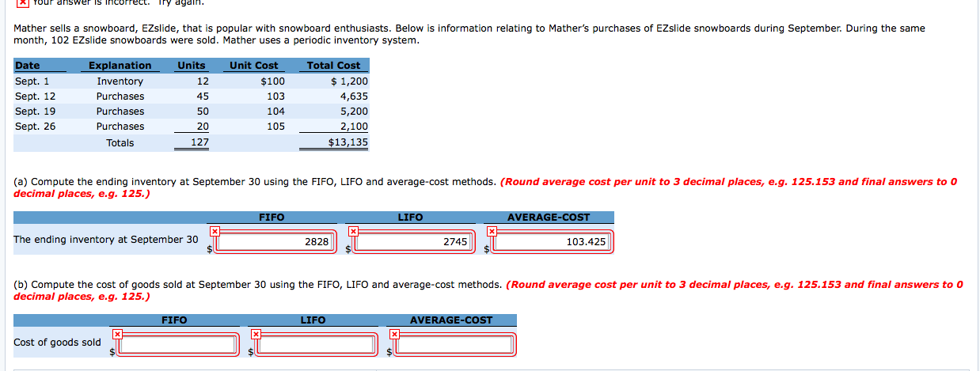Click the FIFO header above ending inventory

pyautogui.click(x=272, y=218)
